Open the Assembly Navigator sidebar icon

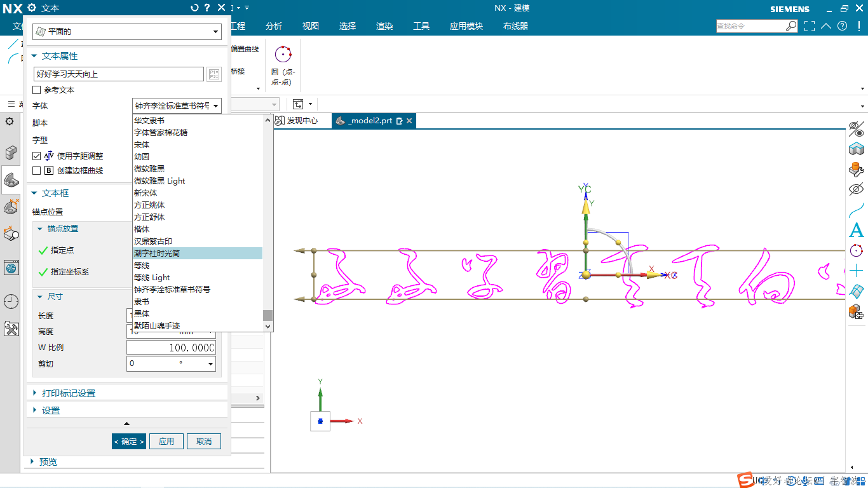coord(11,152)
